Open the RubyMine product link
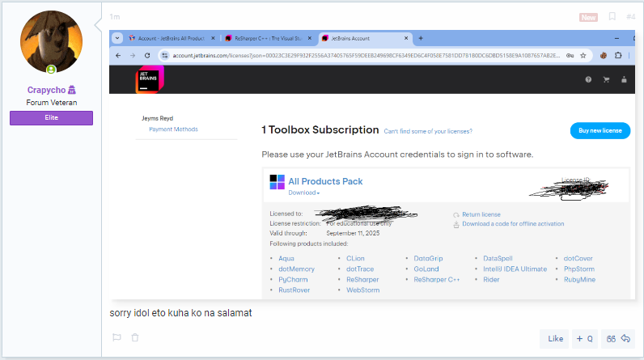Viewport: 644px width, 360px height. 579,280
